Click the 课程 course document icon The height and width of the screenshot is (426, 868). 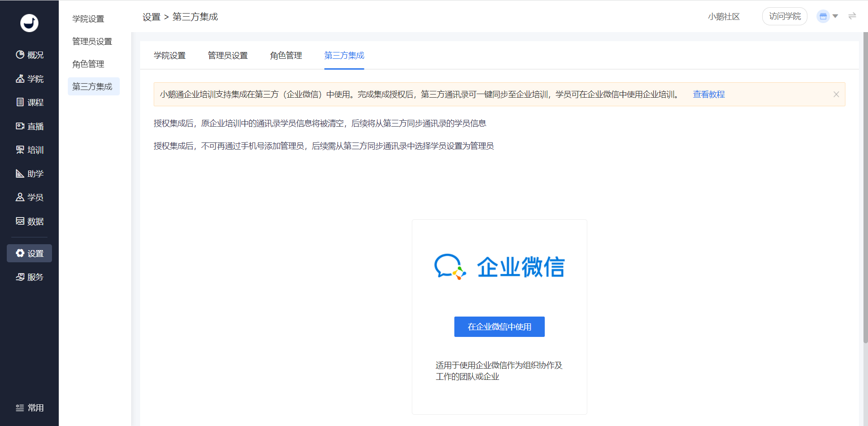(20, 102)
